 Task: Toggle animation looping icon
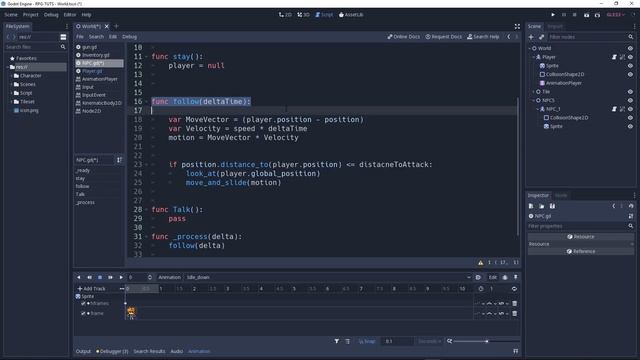click(514, 289)
